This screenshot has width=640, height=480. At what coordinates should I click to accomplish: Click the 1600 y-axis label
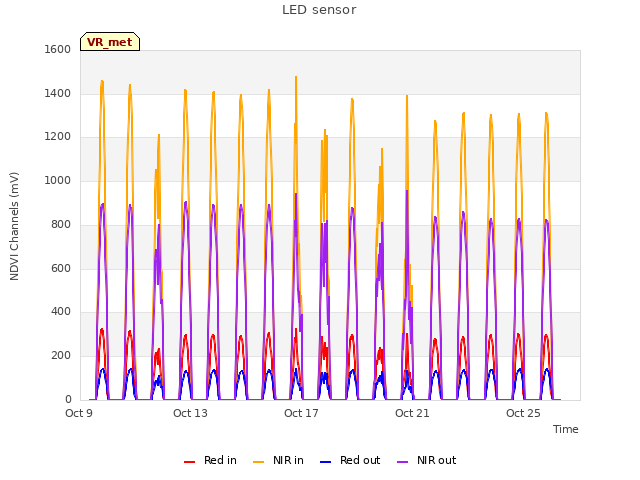(x=58, y=49)
